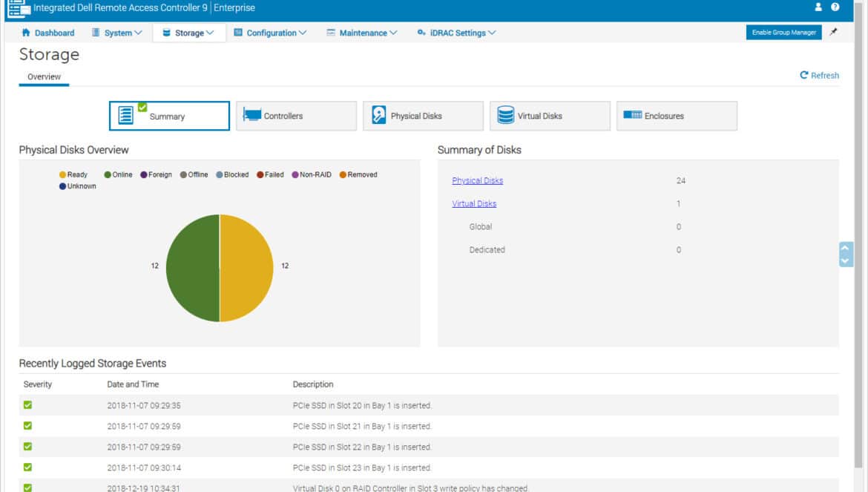Click the severity status icon for Slot 22 event

point(27,447)
